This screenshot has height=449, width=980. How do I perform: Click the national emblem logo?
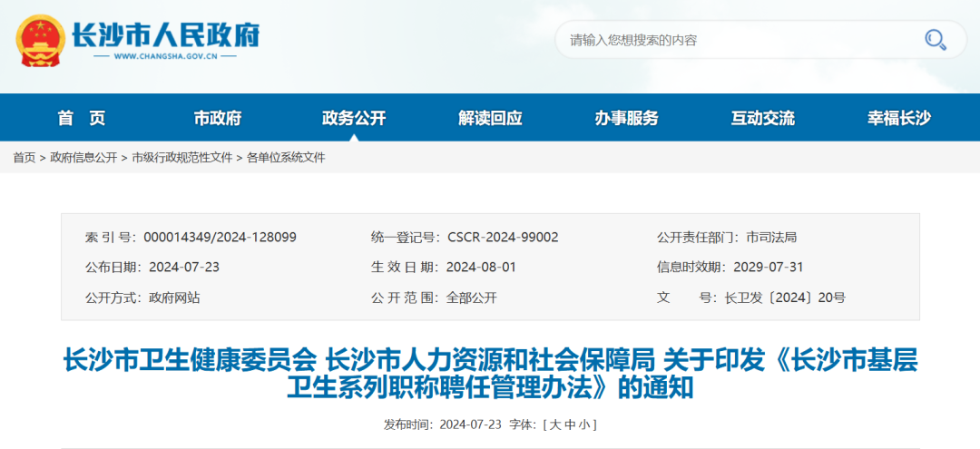click(41, 40)
